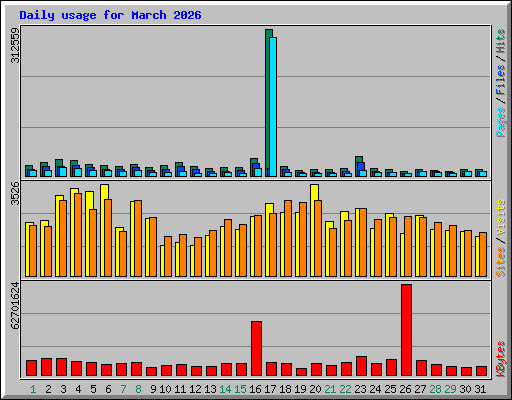Click day label 16 on the axis
512x400 pixels.
pyautogui.click(x=255, y=389)
